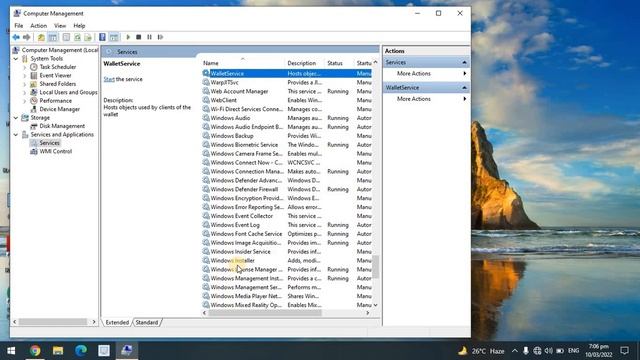Viewport: 640px width, 360px height.
Task: Select the Windows Biometric Service row
Action: coord(287,145)
